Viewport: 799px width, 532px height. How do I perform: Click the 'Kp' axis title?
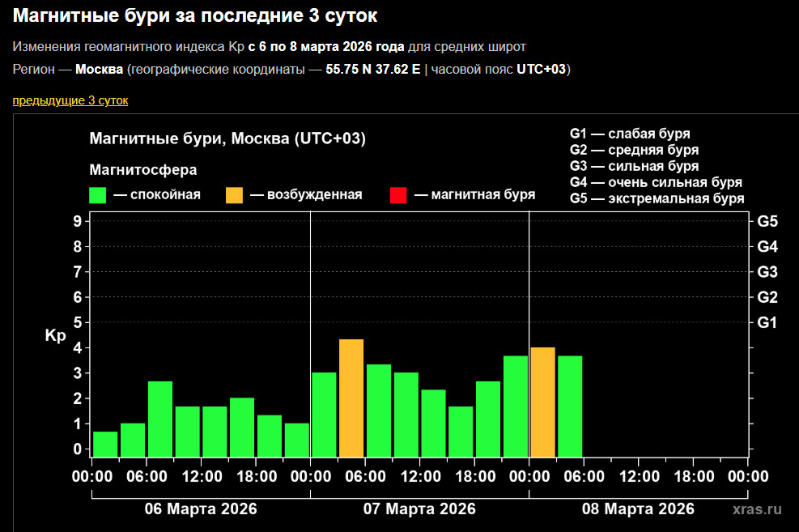55,335
